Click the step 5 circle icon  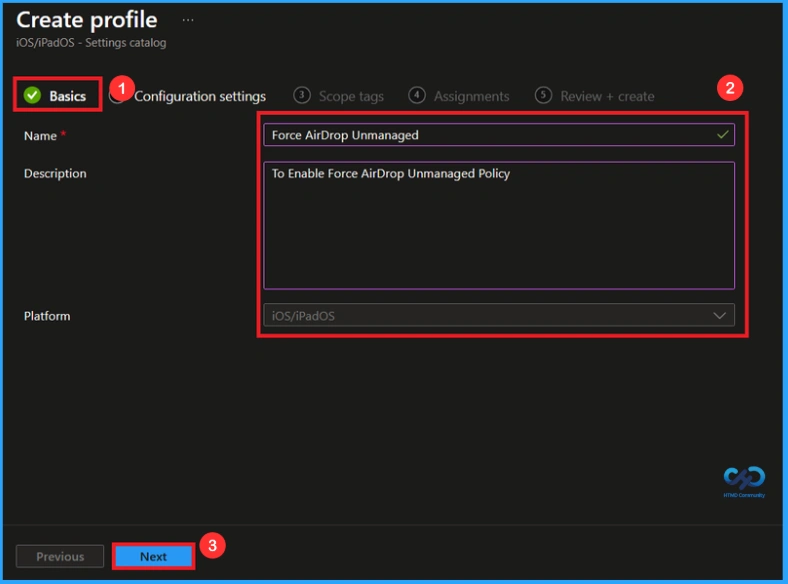click(543, 95)
